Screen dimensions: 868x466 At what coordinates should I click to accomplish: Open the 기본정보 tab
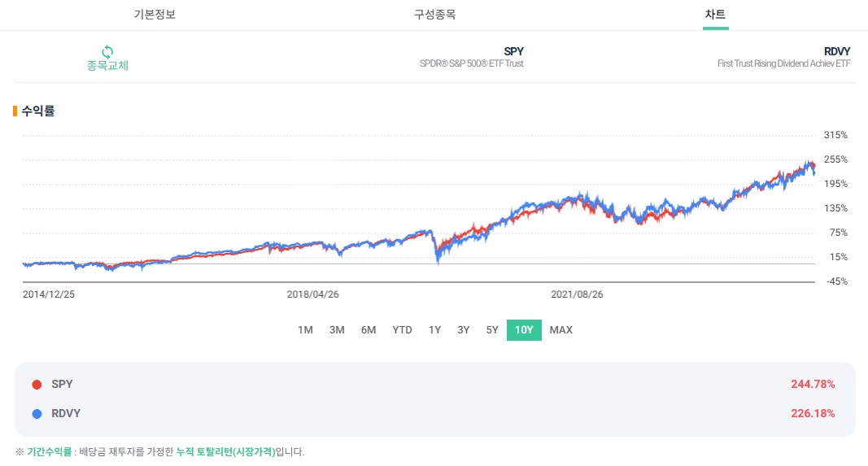(x=155, y=15)
